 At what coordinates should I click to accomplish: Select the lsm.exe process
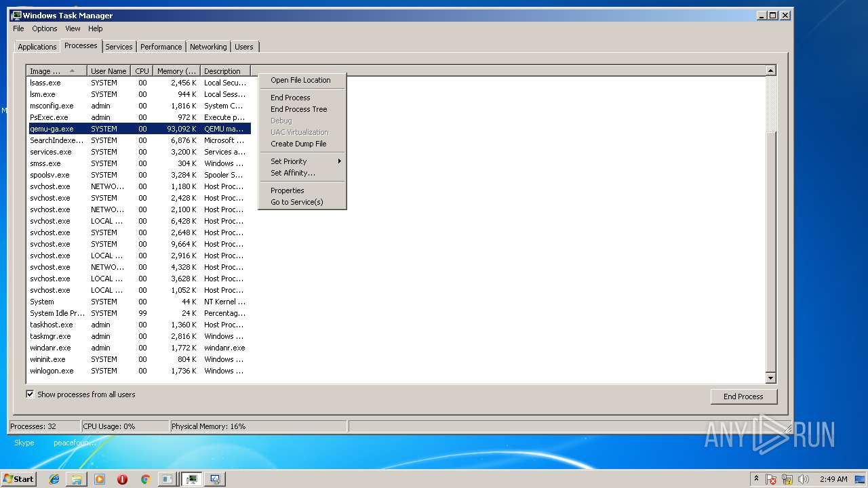point(139,94)
